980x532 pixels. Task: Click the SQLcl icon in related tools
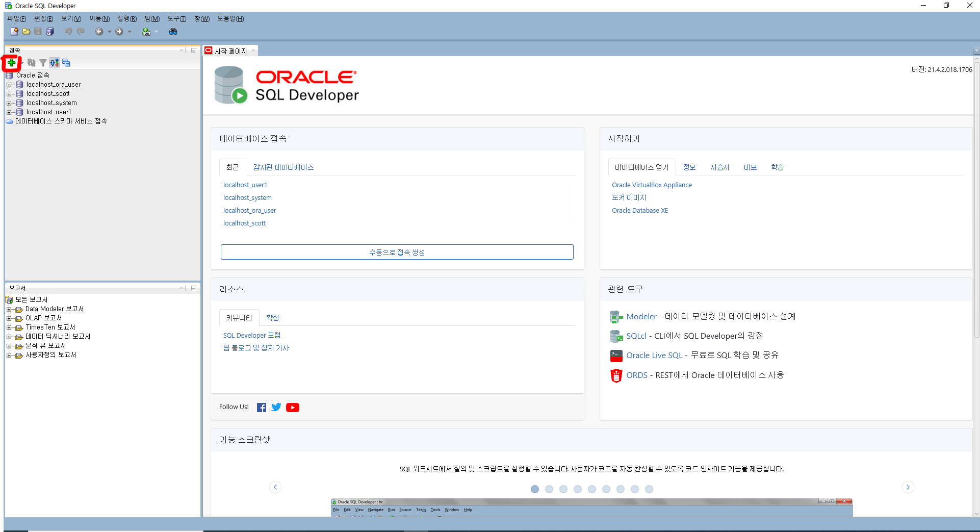coord(616,336)
